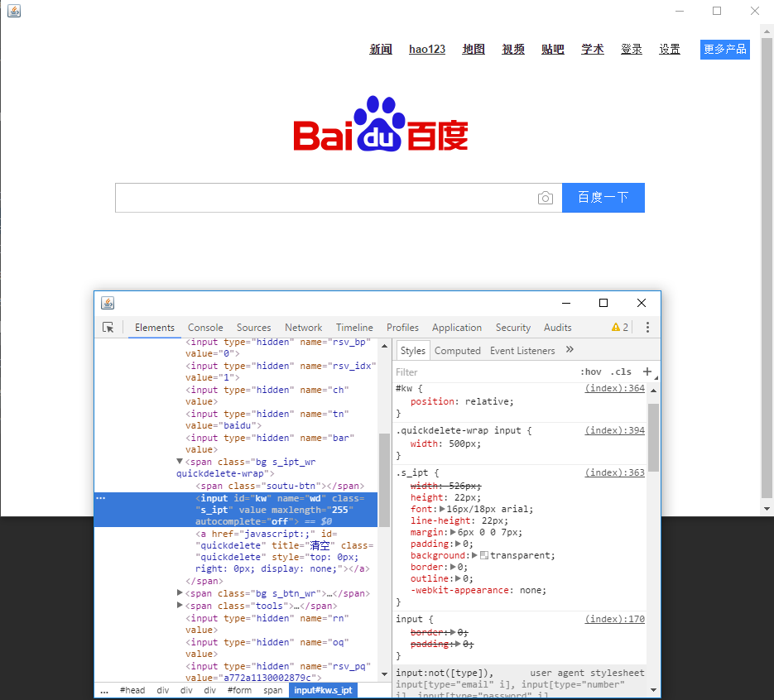The width and height of the screenshot is (774, 700).
Task: Toggle the :hov element state panel
Action: coord(590,372)
